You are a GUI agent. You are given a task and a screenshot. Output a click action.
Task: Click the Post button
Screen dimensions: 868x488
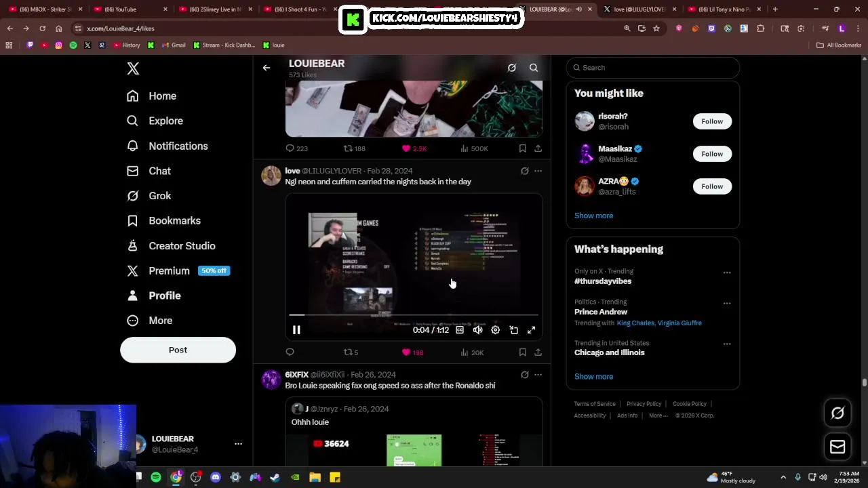tap(178, 350)
